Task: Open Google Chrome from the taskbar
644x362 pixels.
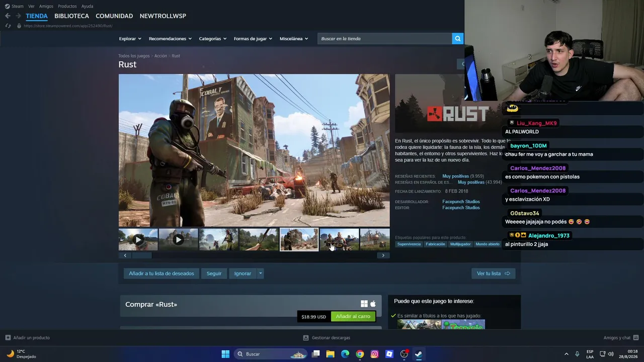Action: pyautogui.click(x=360, y=354)
